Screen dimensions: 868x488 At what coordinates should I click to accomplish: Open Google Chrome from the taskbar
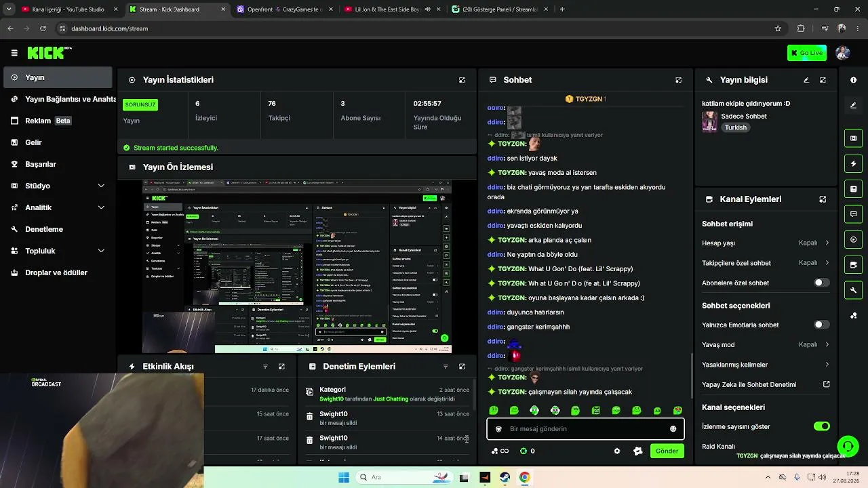524,477
